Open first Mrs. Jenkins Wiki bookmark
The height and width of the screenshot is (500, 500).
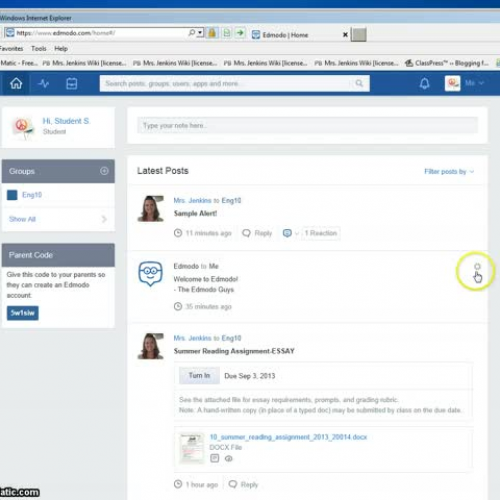[85, 63]
